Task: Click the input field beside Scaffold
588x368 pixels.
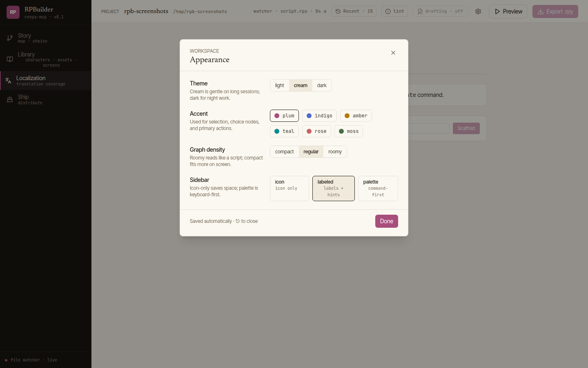Action: click(x=429, y=128)
